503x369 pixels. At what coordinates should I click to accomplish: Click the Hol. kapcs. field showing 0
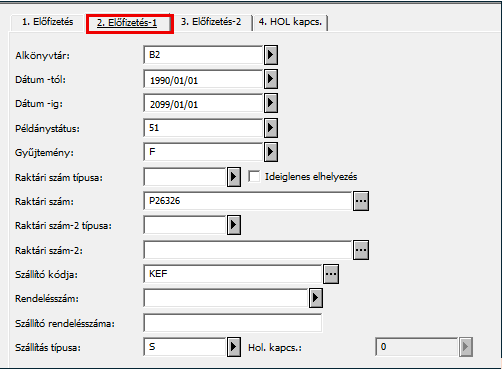pos(417,347)
